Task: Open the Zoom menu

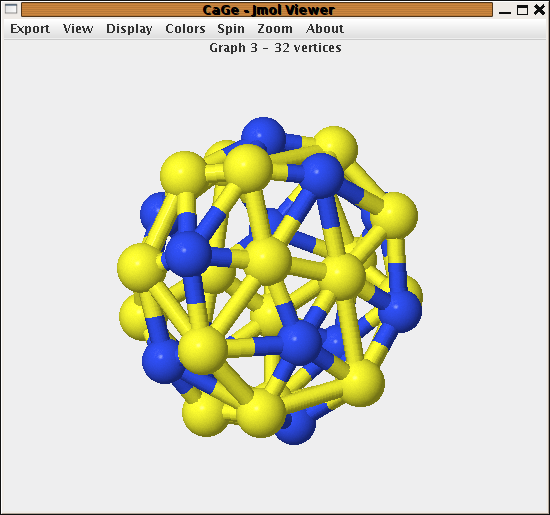Action: [x=275, y=28]
